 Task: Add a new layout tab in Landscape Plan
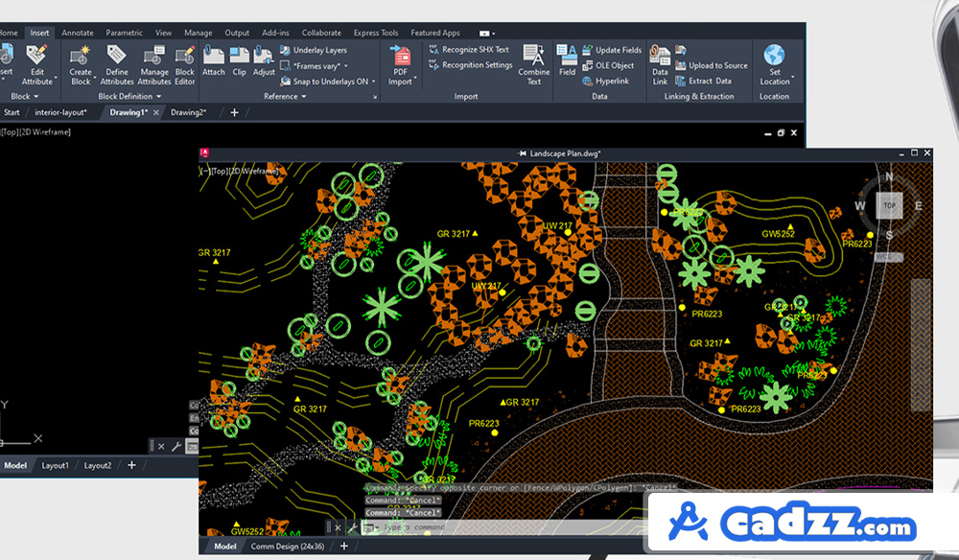[x=343, y=546]
